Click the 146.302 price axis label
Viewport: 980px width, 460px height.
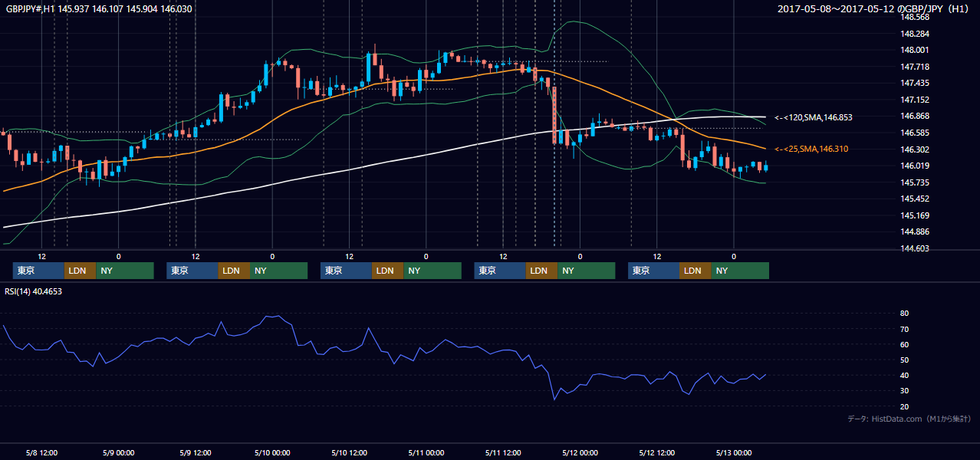pyautogui.click(x=914, y=149)
